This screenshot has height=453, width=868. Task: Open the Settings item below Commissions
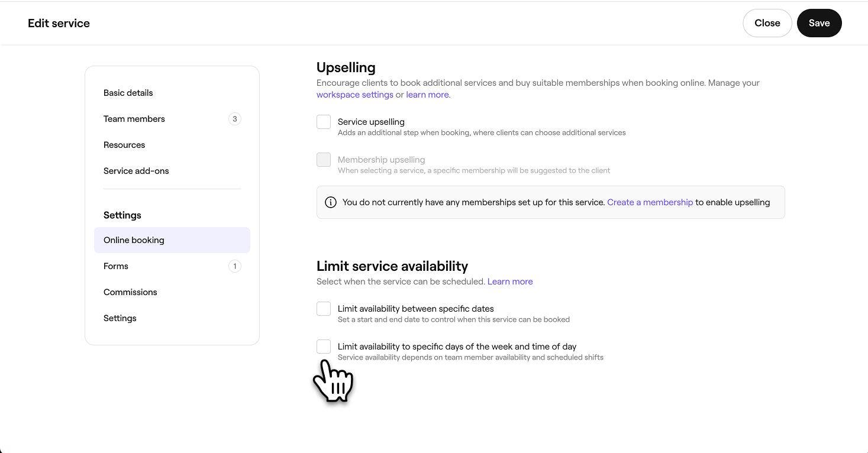coord(120,318)
